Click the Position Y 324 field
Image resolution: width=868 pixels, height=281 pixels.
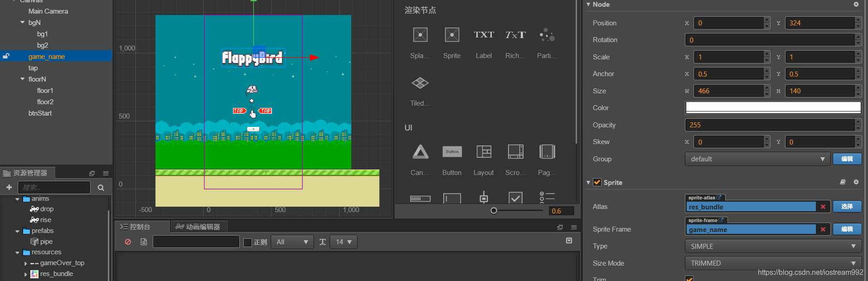click(820, 23)
